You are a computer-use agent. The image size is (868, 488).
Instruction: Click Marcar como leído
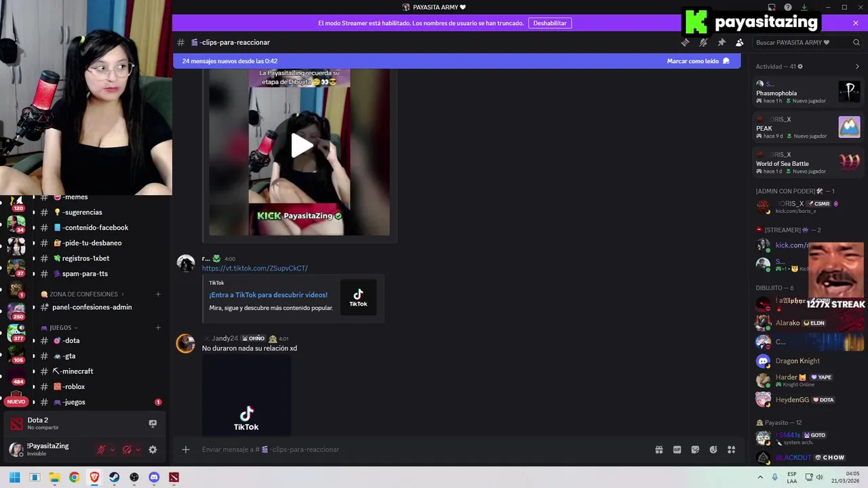[x=698, y=61]
